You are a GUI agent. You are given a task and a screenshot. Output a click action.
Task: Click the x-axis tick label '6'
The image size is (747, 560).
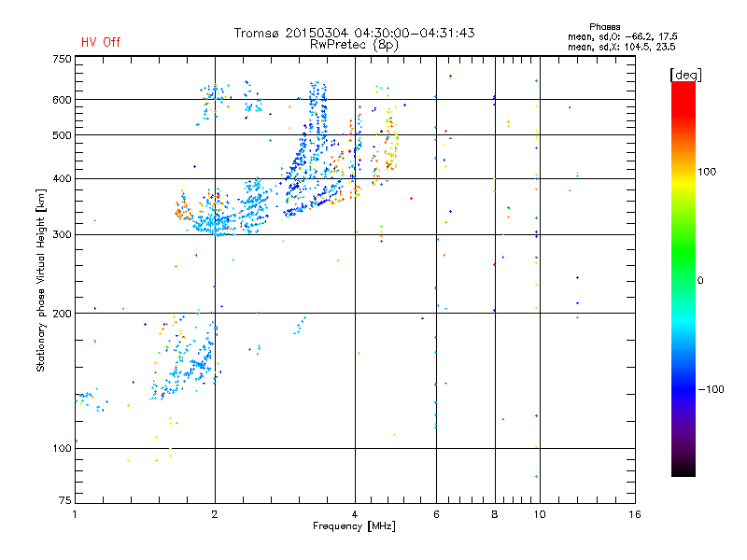(x=436, y=514)
